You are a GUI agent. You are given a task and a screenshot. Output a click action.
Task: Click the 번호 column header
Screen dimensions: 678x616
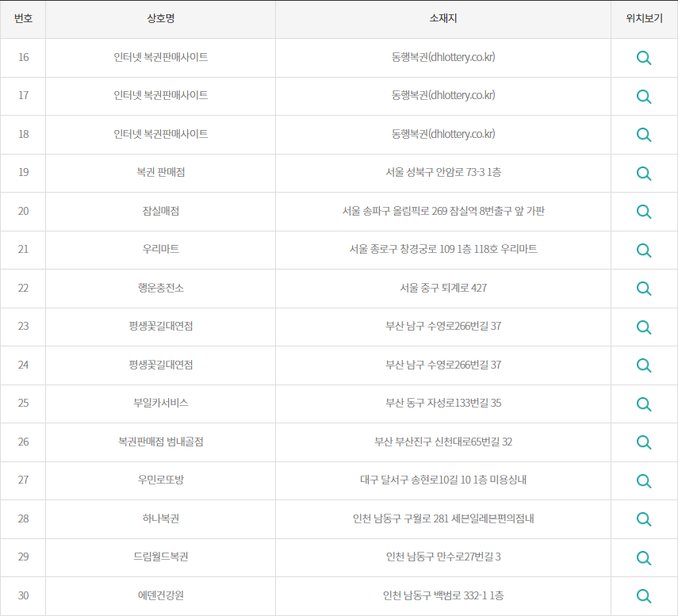23,18
